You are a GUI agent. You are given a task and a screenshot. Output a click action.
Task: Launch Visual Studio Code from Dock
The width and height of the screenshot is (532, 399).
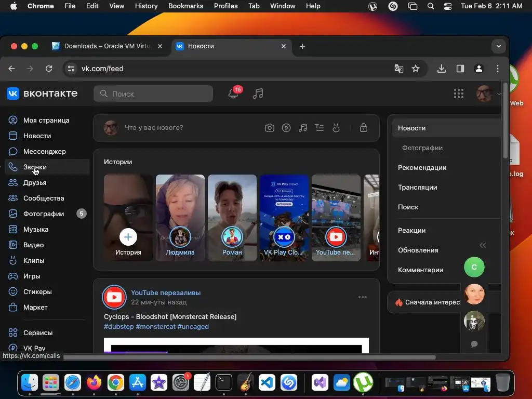(267, 383)
